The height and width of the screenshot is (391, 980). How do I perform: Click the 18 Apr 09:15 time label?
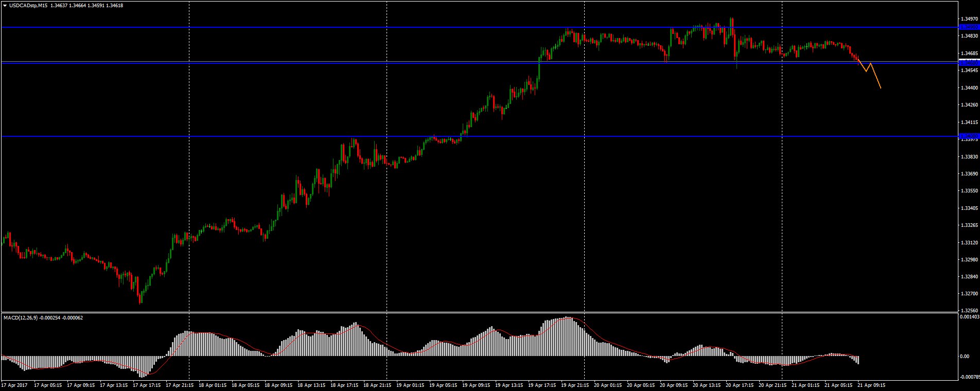pyautogui.click(x=278, y=385)
